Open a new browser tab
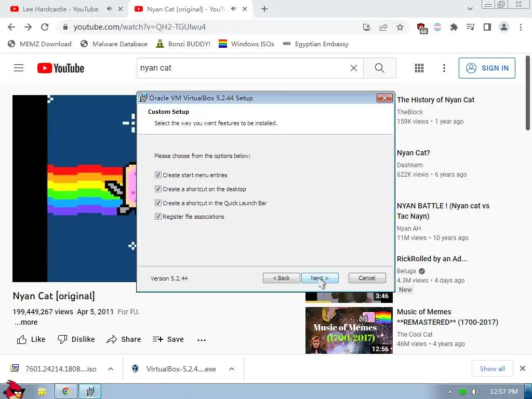This screenshot has height=399, width=532. tap(264, 9)
